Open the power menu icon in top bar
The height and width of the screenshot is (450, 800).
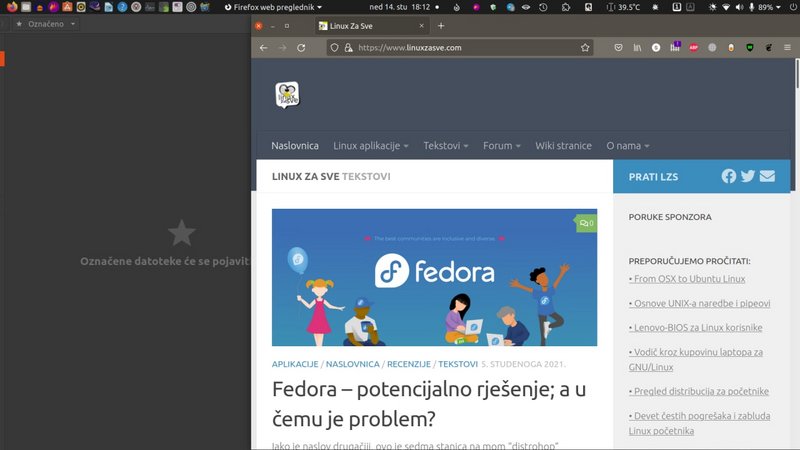click(792, 7)
